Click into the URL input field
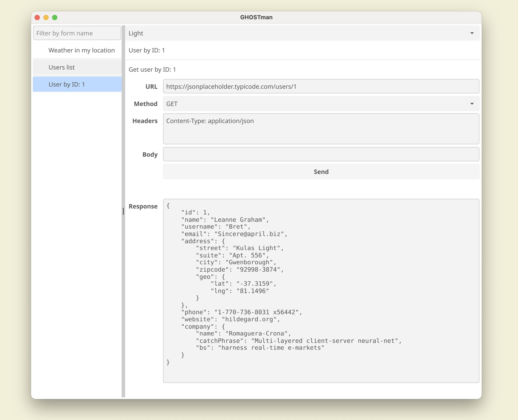 pyautogui.click(x=321, y=86)
